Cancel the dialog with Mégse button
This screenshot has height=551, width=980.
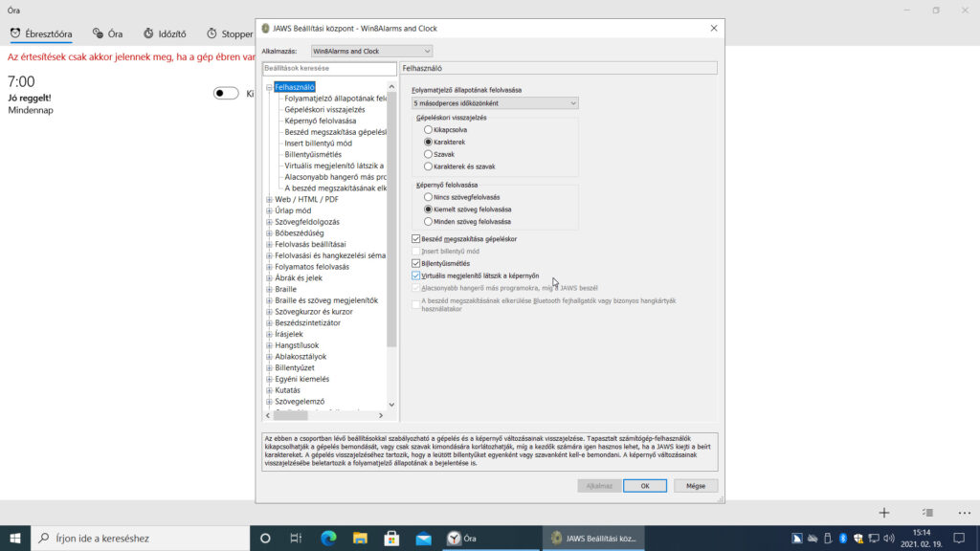[696, 486]
